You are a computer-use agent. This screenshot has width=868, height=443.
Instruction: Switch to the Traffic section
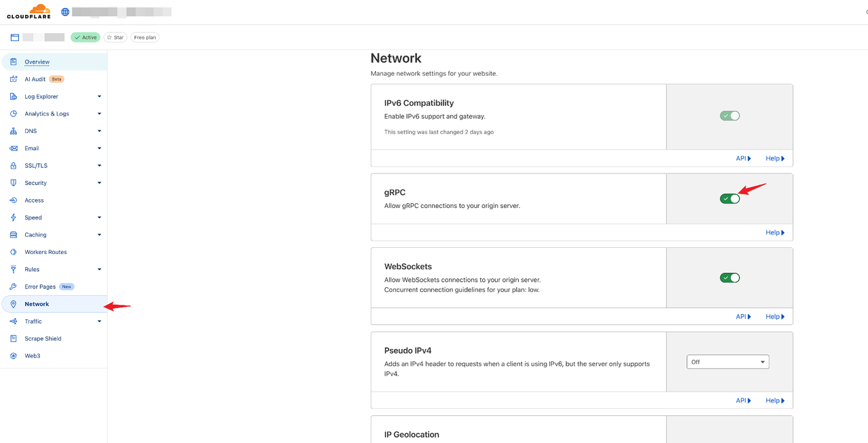(x=33, y=320)
